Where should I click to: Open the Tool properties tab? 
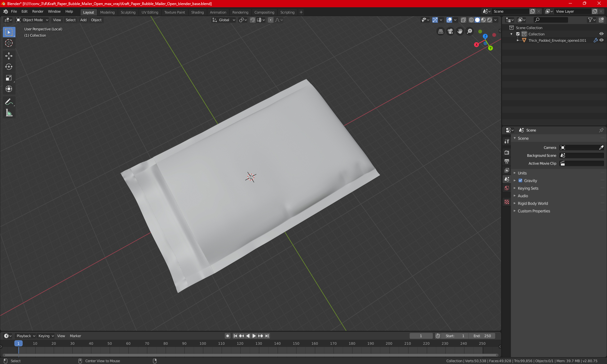[507, 141]
